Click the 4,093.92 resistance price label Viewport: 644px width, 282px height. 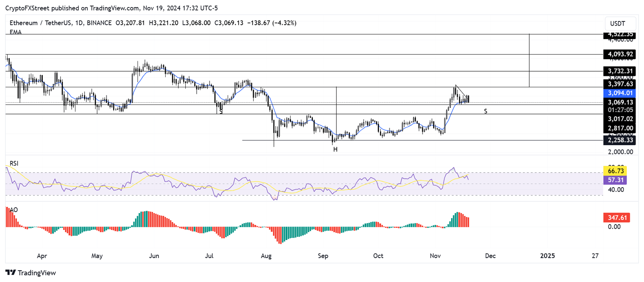pos(620,54)
